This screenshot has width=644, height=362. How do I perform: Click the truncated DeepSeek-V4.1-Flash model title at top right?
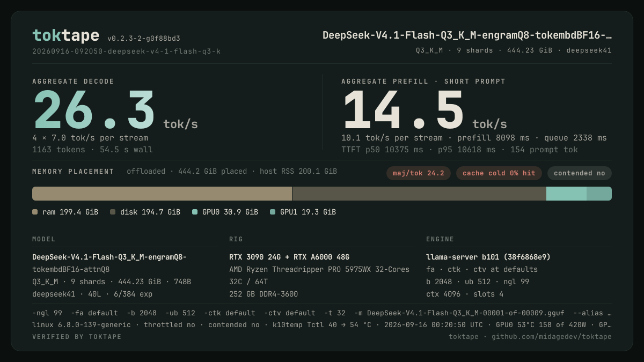[467, 35]
